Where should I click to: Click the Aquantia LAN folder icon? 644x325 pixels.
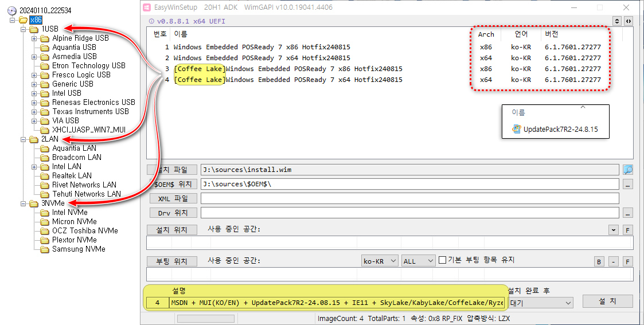(45, 148)
